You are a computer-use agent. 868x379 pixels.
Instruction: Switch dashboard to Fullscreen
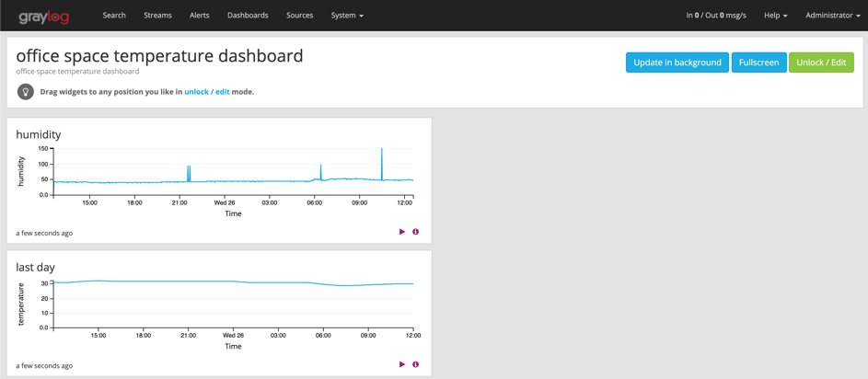click(759, 63)
